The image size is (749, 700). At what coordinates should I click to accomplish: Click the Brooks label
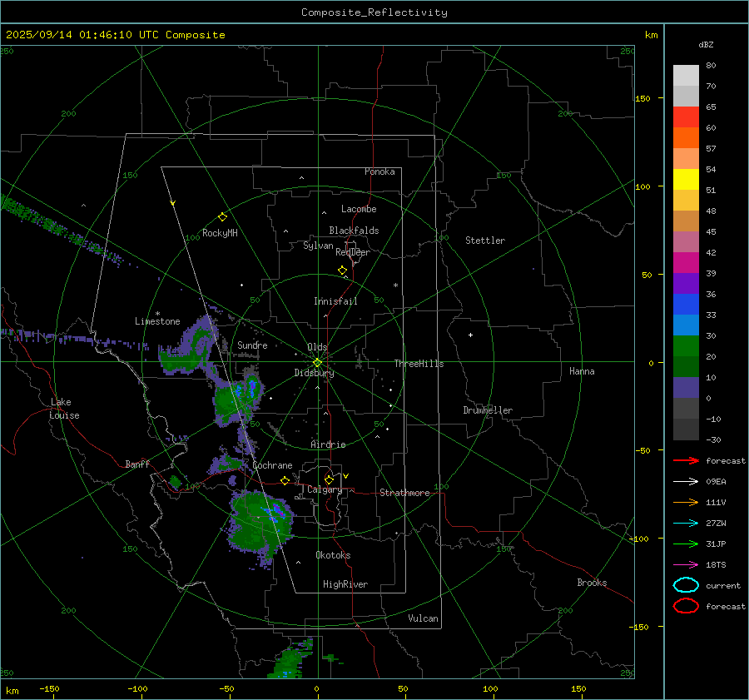point(592,583)
